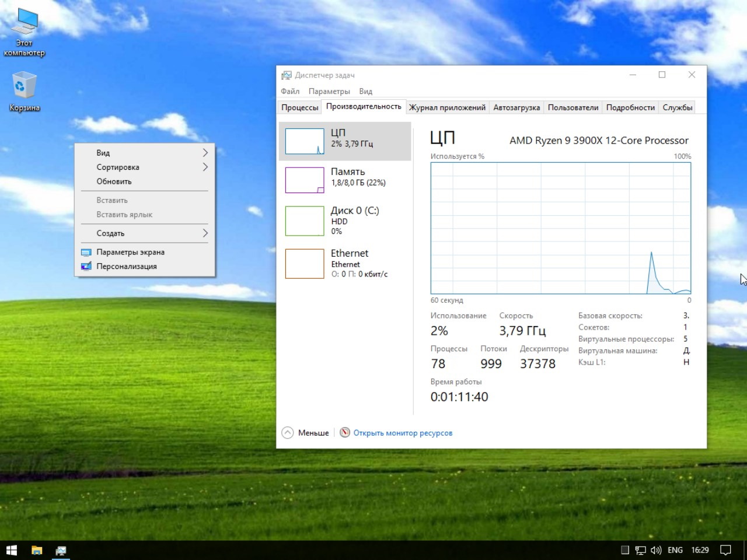Viewport: 747px width, 560px height.
Task: Switch to the Пользователи tab
Action: [573, 107]
